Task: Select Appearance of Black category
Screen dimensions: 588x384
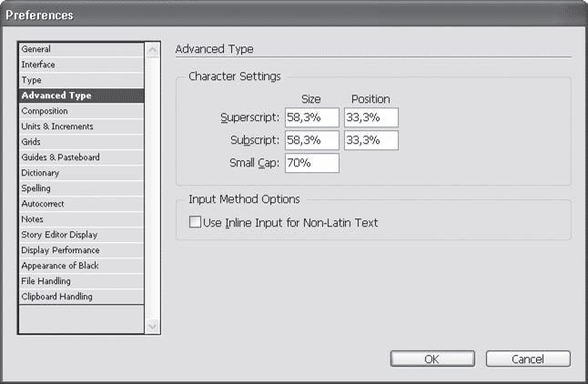Action: [60, 266]
